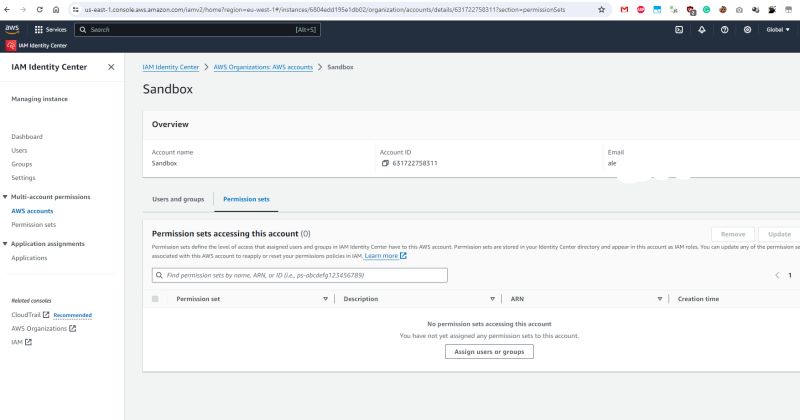
Task: Toggle the select-all permission sets checkbox
Action: click(x=155, y=299)
